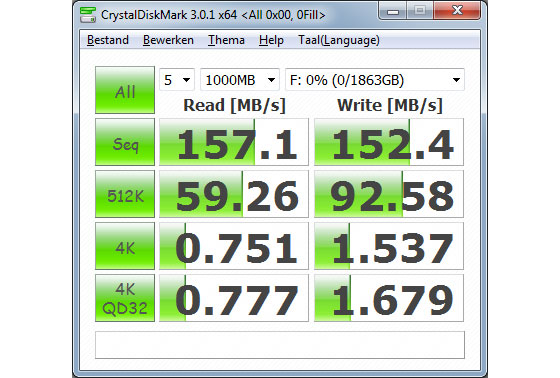
Task: Start the Seq sequential test
Action: (x=125, y=142)
